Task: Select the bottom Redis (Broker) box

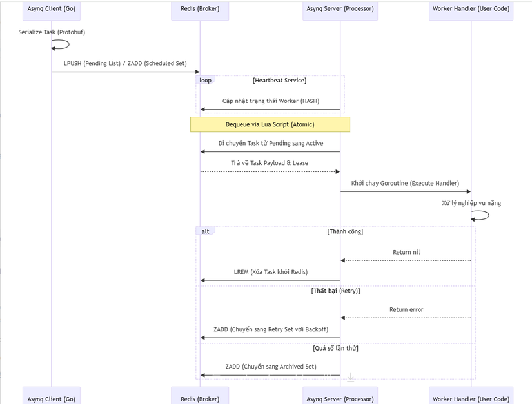Action: tap(200, 398)
